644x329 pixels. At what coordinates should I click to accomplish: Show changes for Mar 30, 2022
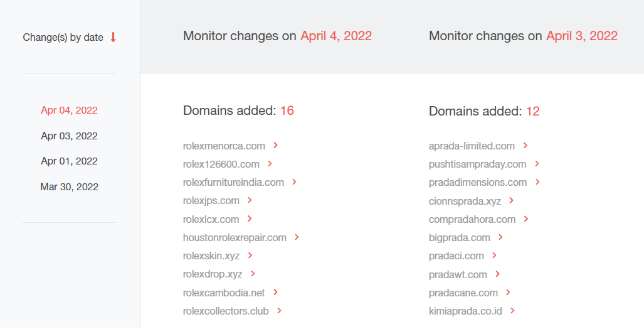[x=69, y=186]
